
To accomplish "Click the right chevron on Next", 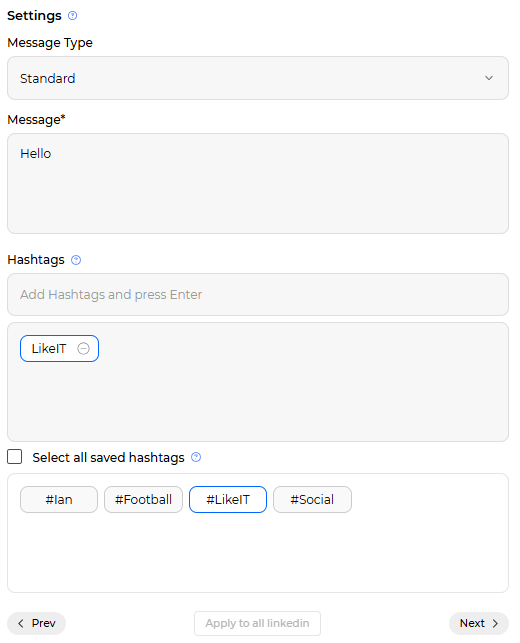I will pos(495,623).
